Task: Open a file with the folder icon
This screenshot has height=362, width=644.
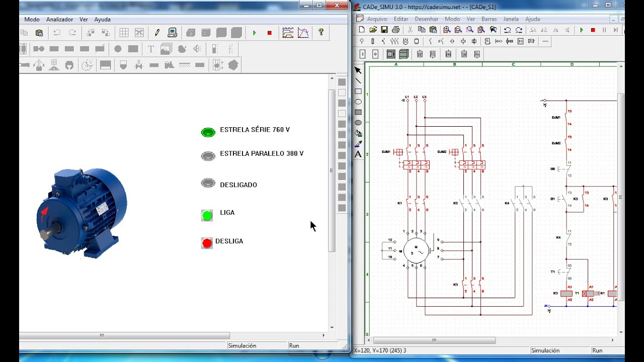Action: pyautogui.click(x=373, y=30)
